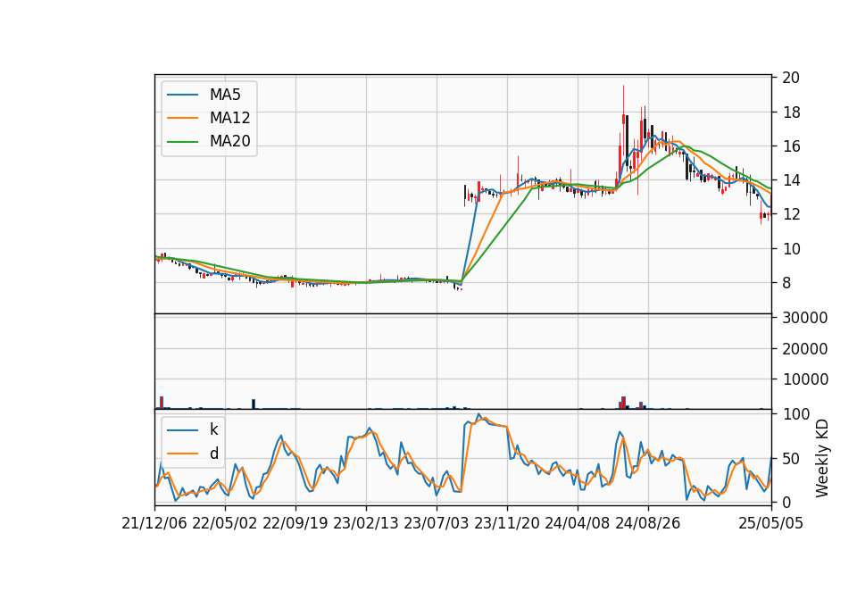Click the Weekly KD axis title
Viewport: 857px width, 616px height.
[x=822, y=458]
